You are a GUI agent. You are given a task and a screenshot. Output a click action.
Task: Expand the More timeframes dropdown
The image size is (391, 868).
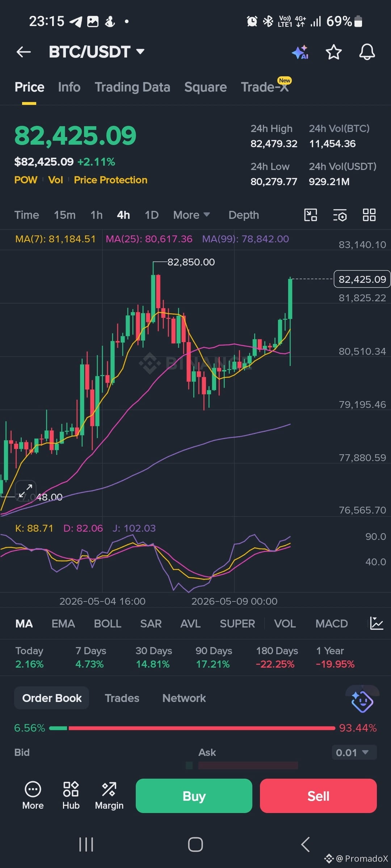192,215
